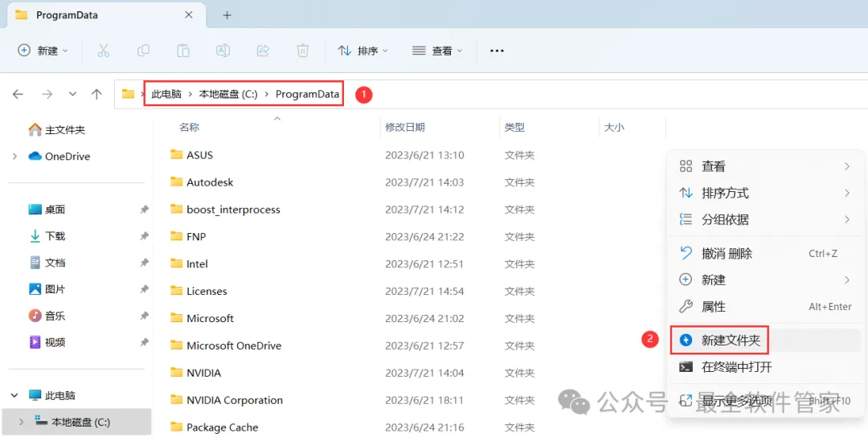Expand the OneDrive sidebar node
868x437 pixels.
(x=15, y=157)
